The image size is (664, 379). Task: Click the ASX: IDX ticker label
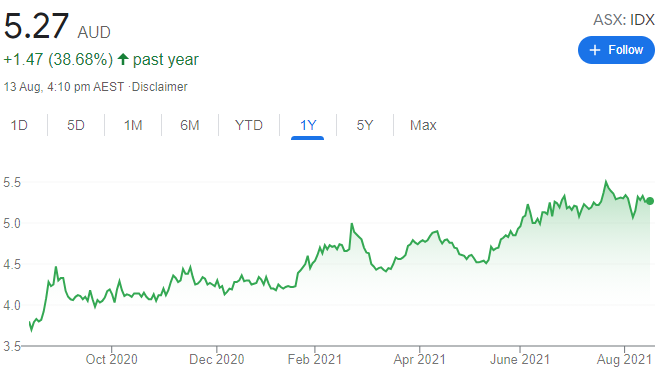(623, 20)
